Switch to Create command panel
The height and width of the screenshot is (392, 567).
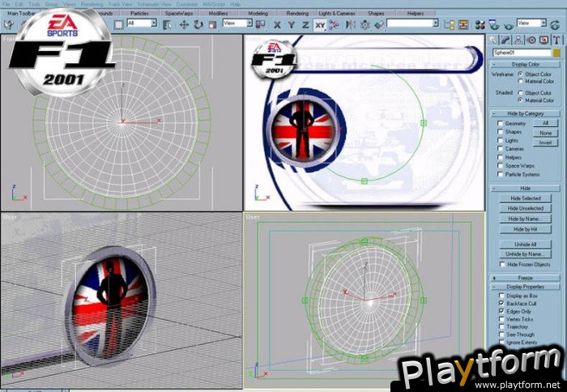point(493,40)
